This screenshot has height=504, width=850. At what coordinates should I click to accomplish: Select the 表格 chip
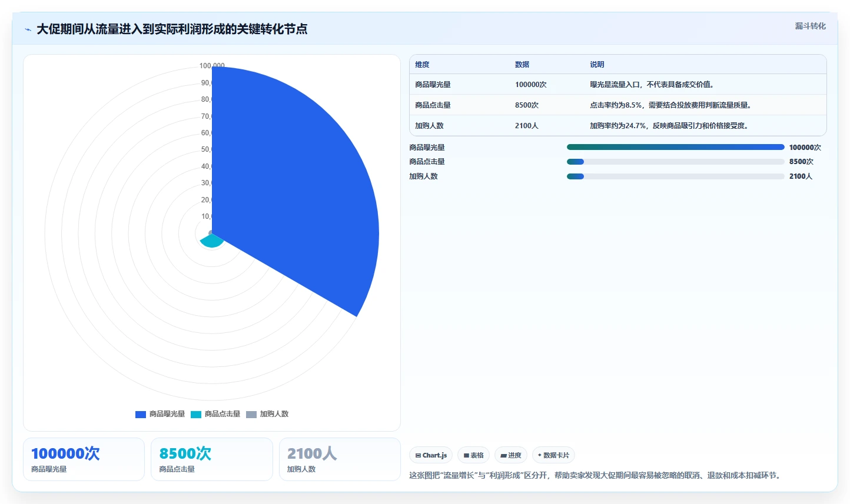(x=473, y=455)
